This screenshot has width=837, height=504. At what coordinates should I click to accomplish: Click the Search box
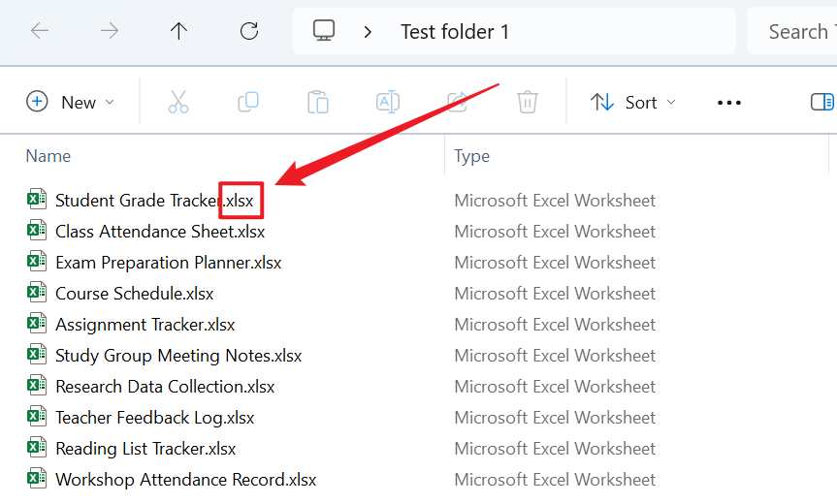795,31
